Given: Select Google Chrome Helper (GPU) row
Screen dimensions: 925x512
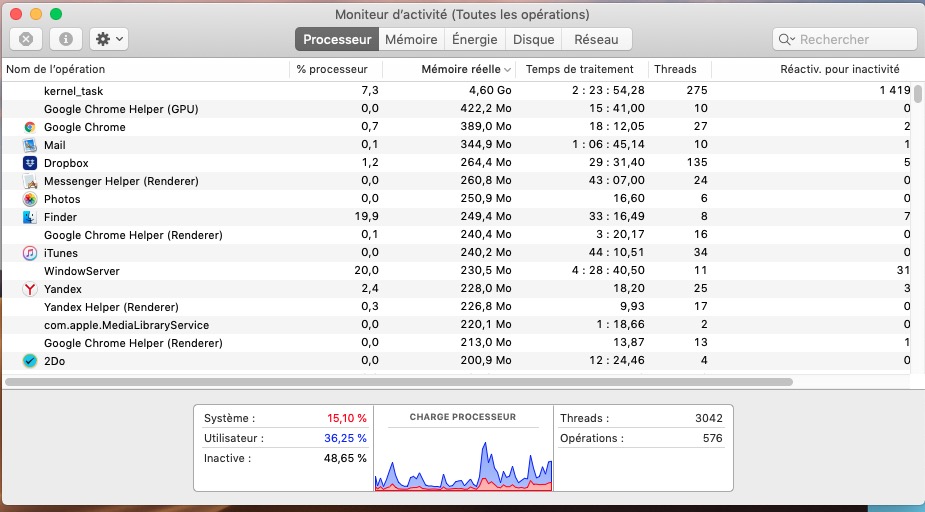Looking at the screenshot, I should (x=457, y=109).
